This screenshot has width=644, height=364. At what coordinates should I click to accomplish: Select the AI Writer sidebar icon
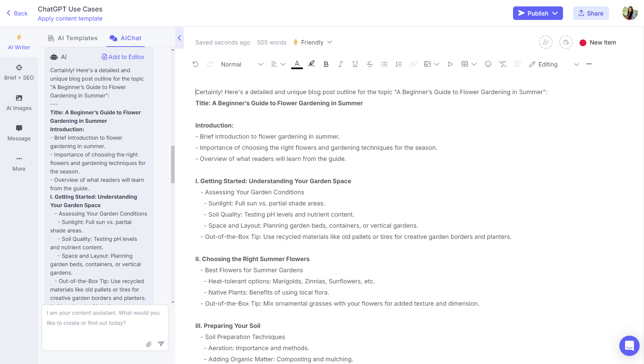coord(19,42)
